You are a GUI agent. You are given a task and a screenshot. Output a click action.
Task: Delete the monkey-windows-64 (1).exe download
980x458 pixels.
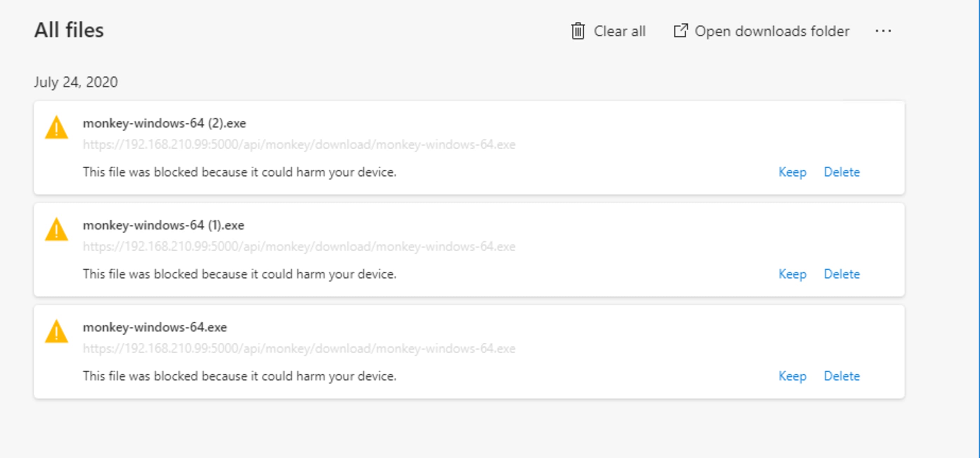pyautogui.click(x=841, y=274)
